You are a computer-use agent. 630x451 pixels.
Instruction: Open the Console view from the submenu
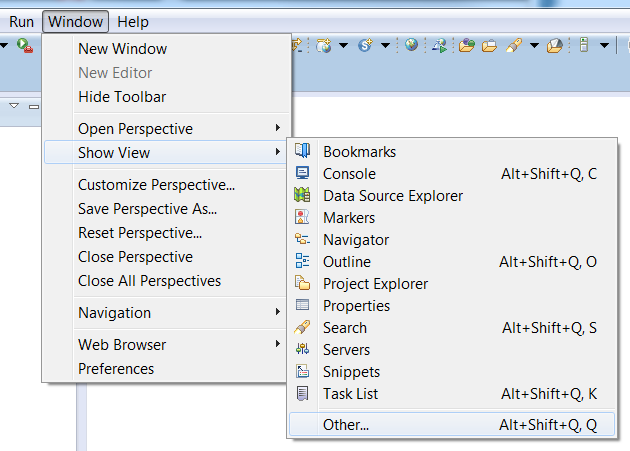pyautogui.click(x=349, y=174)
